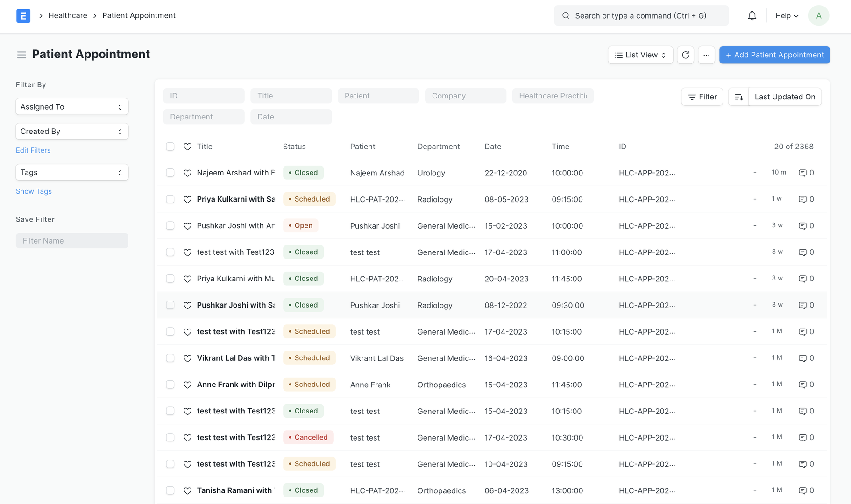Viewport: 851px width, 504px height.
Task: Open the Last Updated On sort dropdown
Action: coord(785,97)
